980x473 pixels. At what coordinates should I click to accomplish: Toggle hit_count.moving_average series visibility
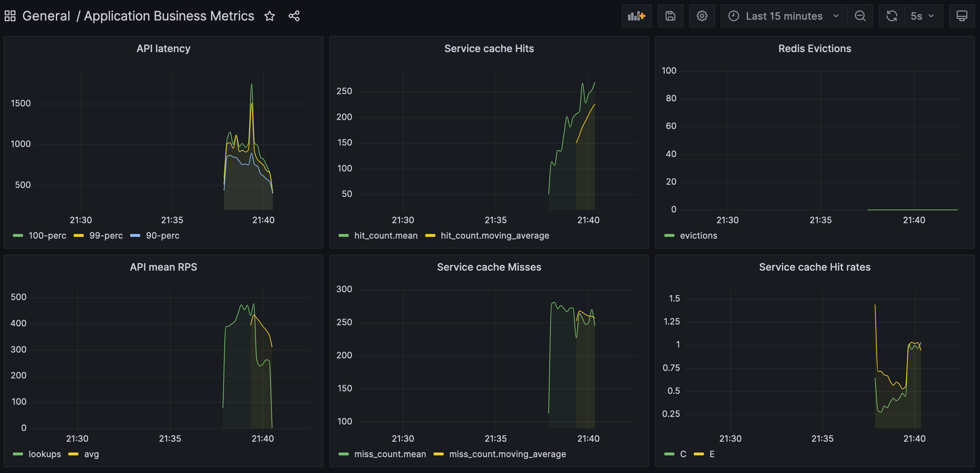pyautogui.click(x=495, y=235)
